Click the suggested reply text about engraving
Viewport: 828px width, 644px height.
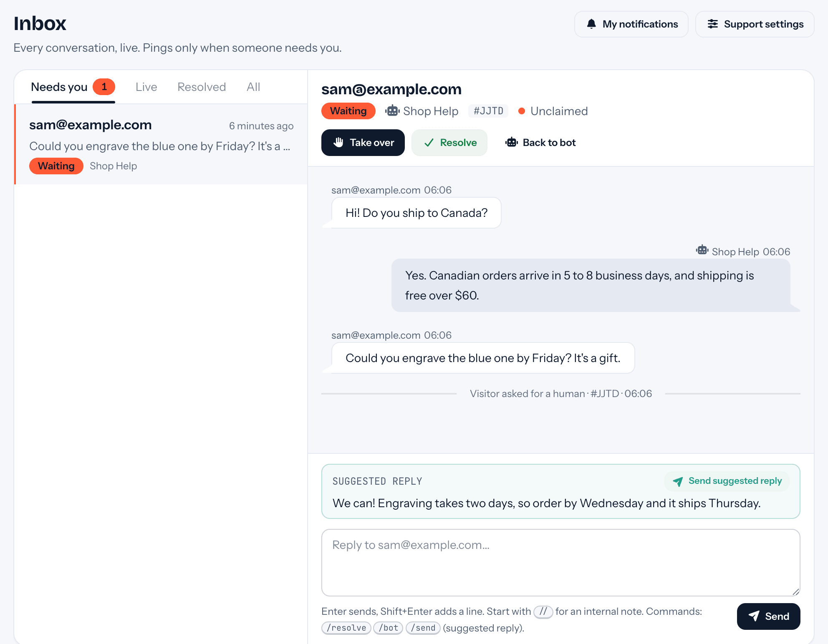[x=546, y=503]
